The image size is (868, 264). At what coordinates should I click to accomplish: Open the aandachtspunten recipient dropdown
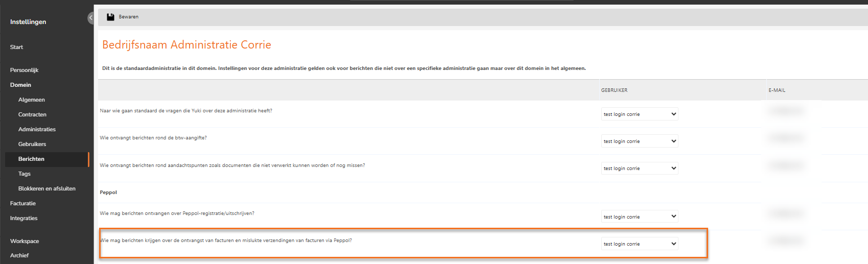pos(640,168)
